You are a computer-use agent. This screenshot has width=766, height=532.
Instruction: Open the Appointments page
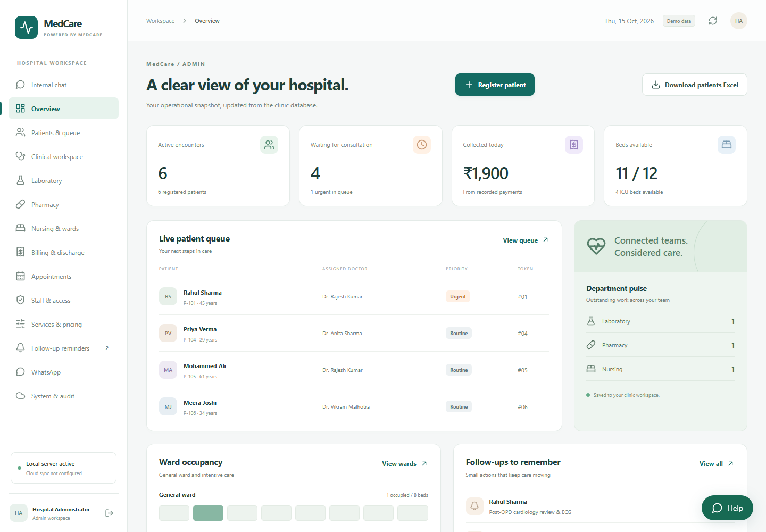tap(63, 276)
